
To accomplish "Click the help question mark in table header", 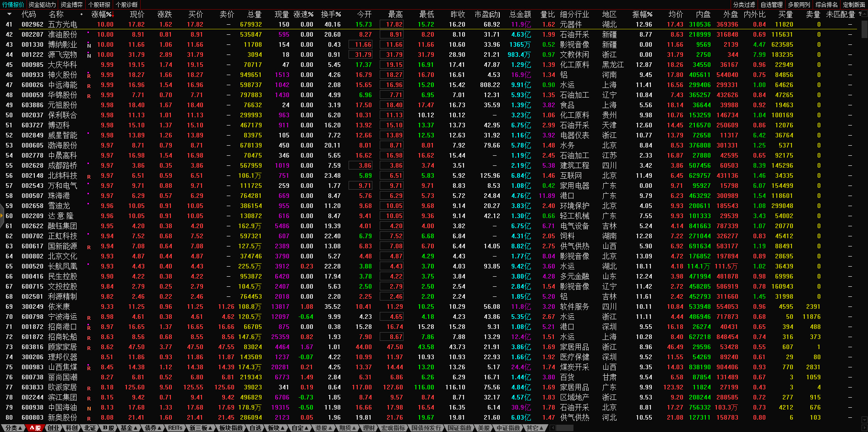I will point(859,14).
